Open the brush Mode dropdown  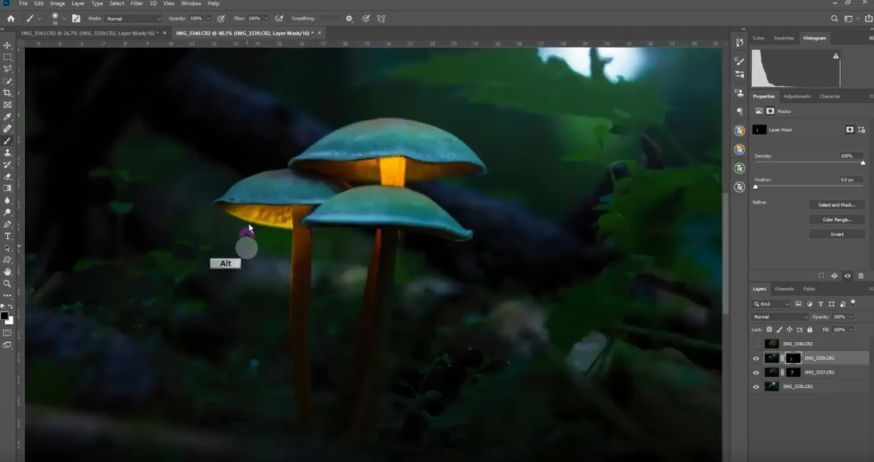click(132, 18)
